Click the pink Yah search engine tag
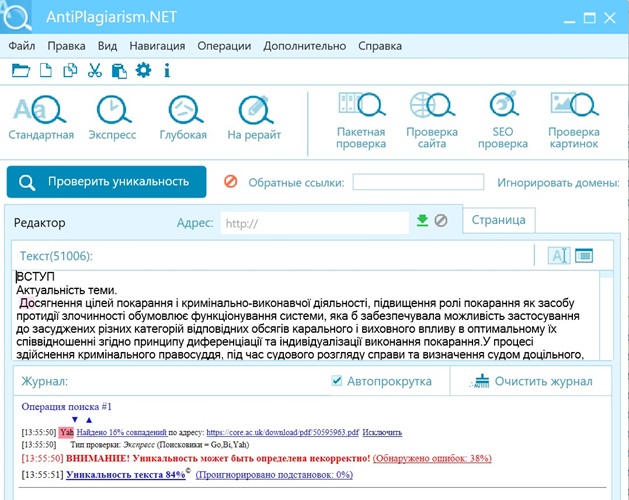Screen dimensions: 629x500 67,432
